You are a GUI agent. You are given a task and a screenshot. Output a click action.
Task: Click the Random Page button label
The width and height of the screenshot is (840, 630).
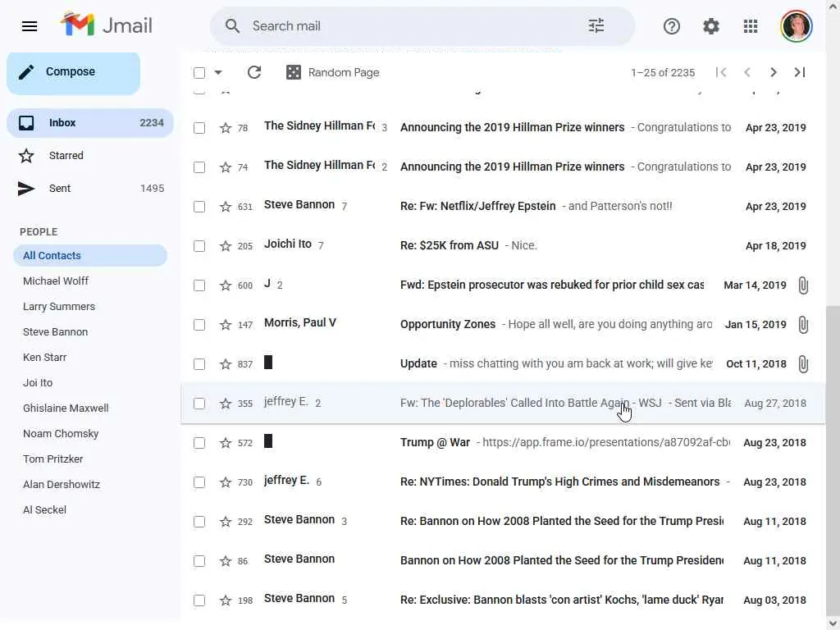(344, 72)
